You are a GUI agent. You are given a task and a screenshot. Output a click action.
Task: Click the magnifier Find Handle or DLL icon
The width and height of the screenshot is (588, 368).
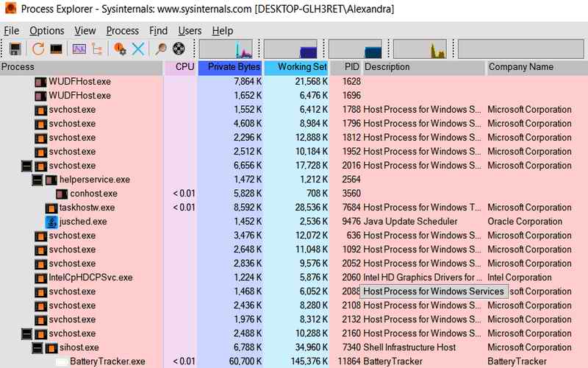pos(161,49)
